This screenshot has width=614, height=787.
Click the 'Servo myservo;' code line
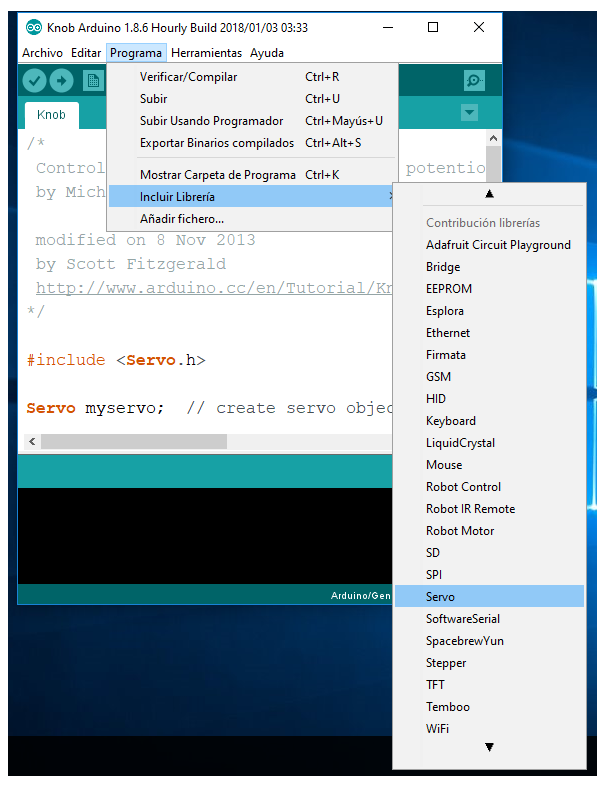tap(95, 409)
